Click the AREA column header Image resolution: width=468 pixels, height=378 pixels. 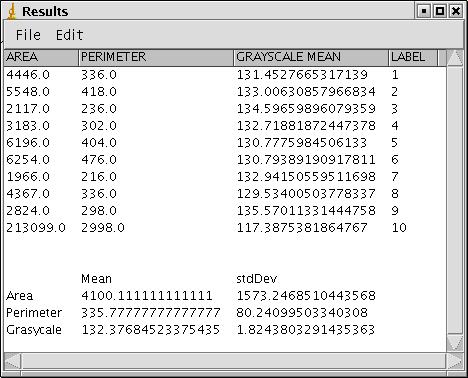point(41,57)
